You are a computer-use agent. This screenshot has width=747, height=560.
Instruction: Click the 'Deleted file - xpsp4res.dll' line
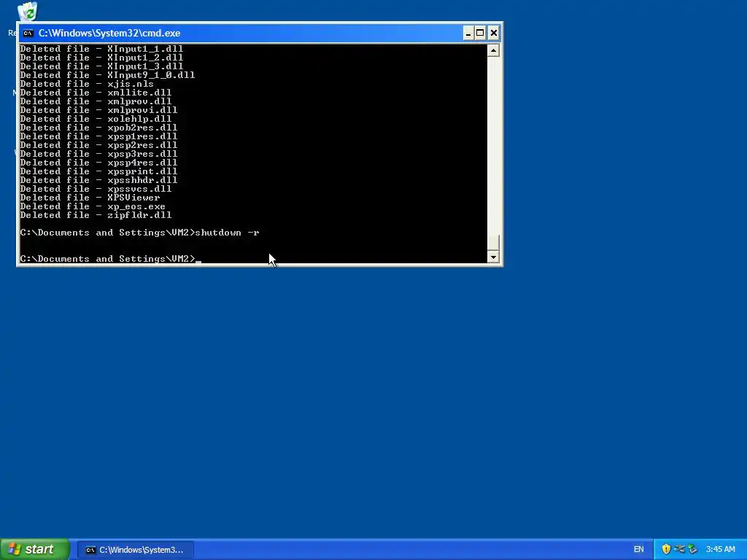98,163
